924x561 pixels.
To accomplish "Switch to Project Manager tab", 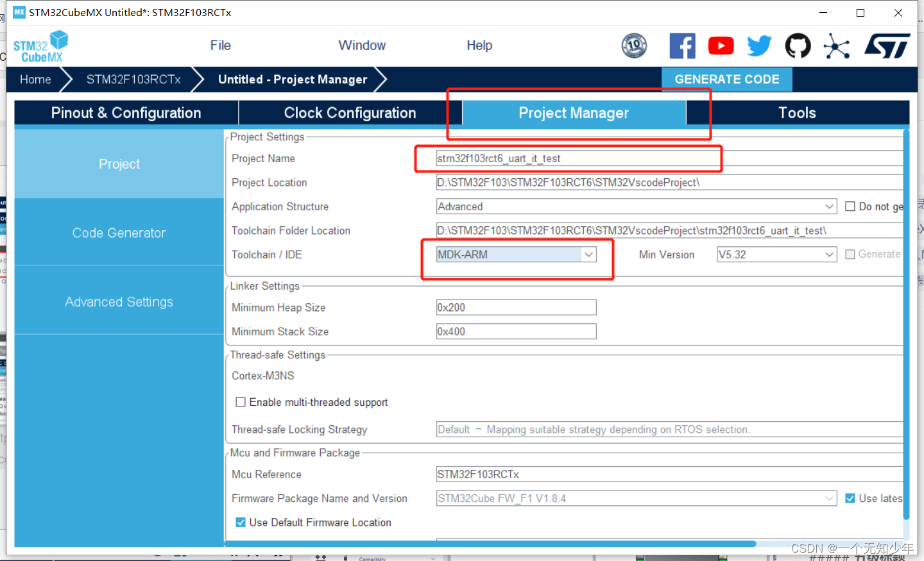I will [574, 113].
